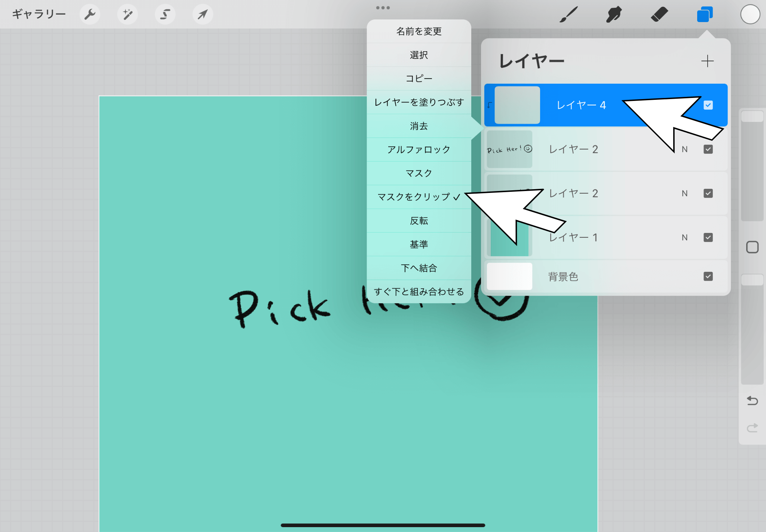Tap ギャラリー to return to gallery
Viewport: 766px width, 532px height.
pos(39,15)
